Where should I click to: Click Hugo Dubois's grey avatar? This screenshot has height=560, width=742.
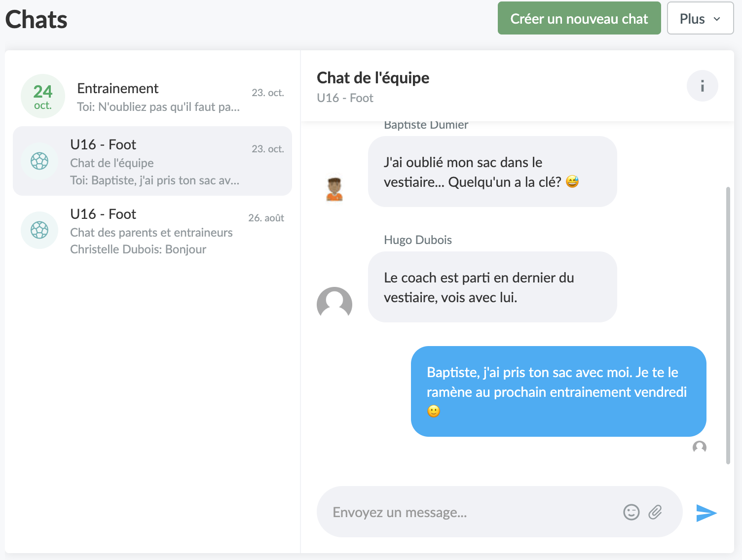click(x=334, y=304)
